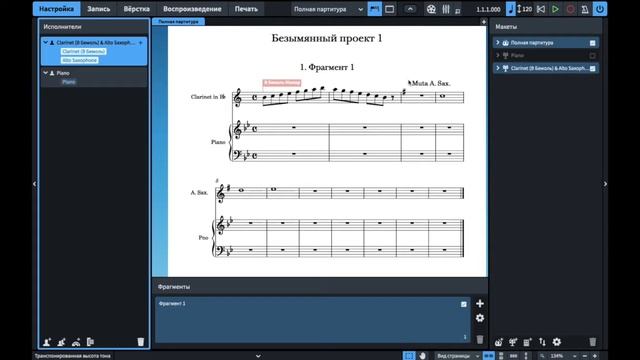Viewport: 640px width, 360px height.
Task: Toggle the activate project power button
Action: point(600,9)
